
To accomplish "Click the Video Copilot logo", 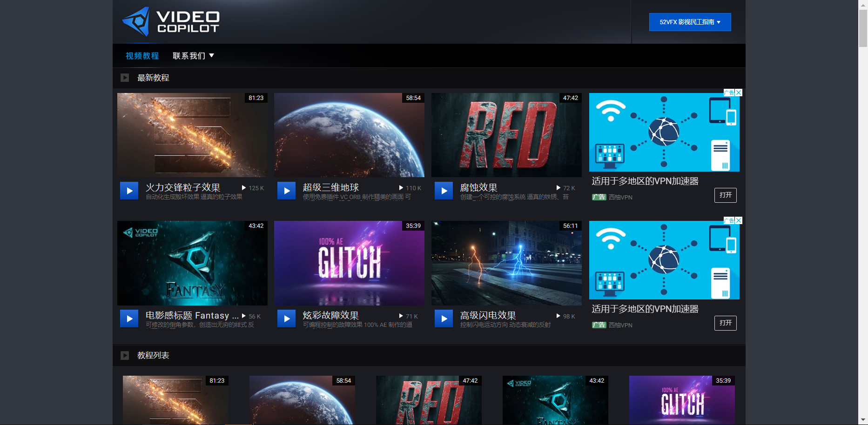I will (170, 22).
